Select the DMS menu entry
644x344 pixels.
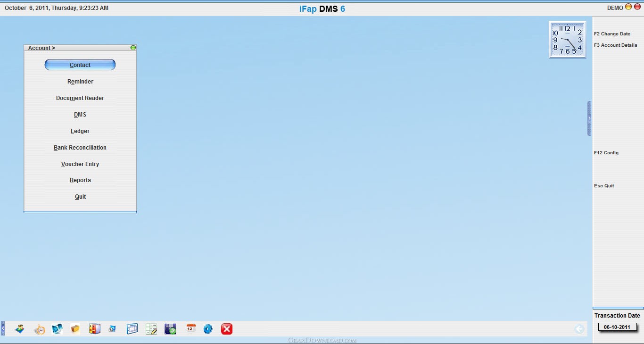tap(80, 115)
